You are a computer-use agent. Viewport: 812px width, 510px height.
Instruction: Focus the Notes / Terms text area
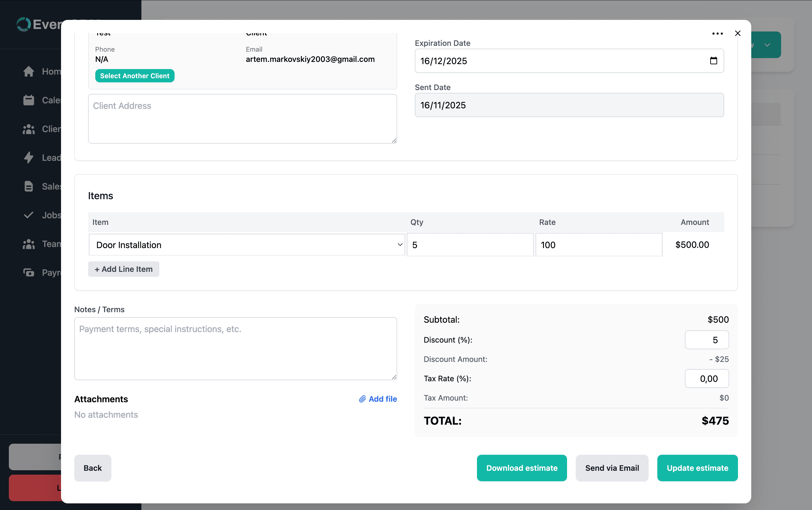(236, 348)
